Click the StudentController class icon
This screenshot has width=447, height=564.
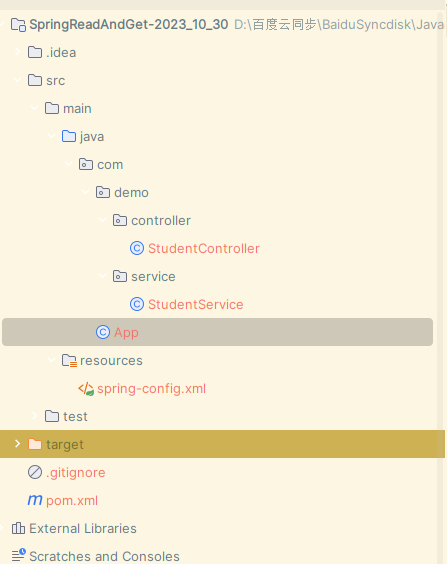click(x=137, y=249)
